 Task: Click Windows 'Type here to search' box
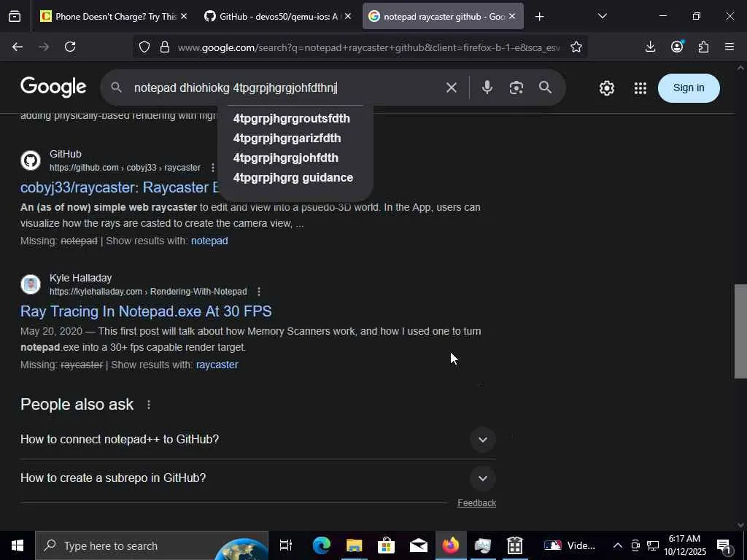click(x=152, y=545)
